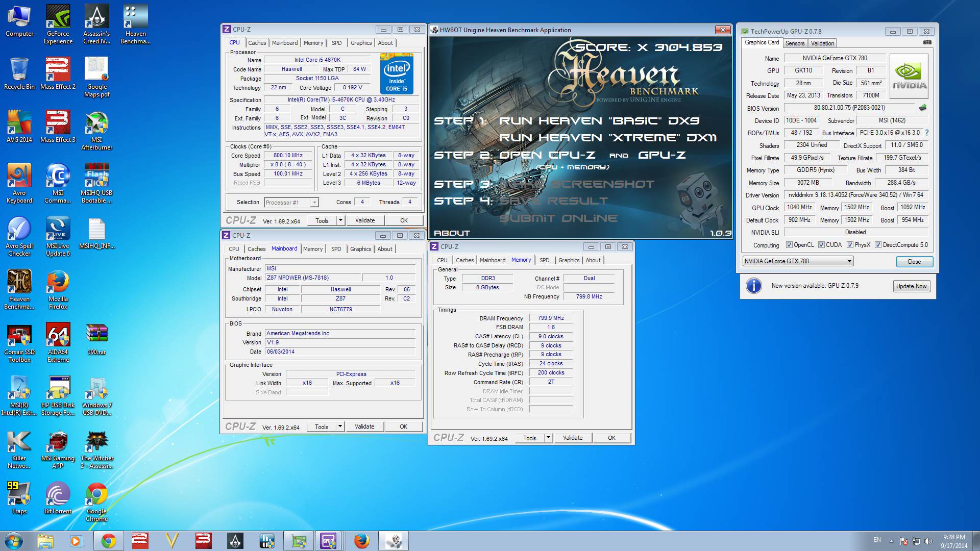980x551 pixels.
Task: Switch to Validation tab in GPU-Z
Action: point(822,43)
